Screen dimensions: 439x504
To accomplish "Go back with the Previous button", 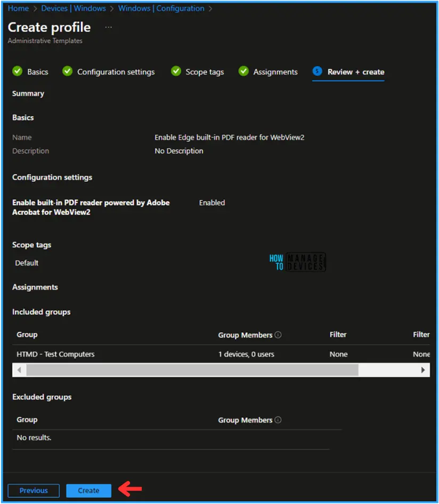I will coord(34,491).
